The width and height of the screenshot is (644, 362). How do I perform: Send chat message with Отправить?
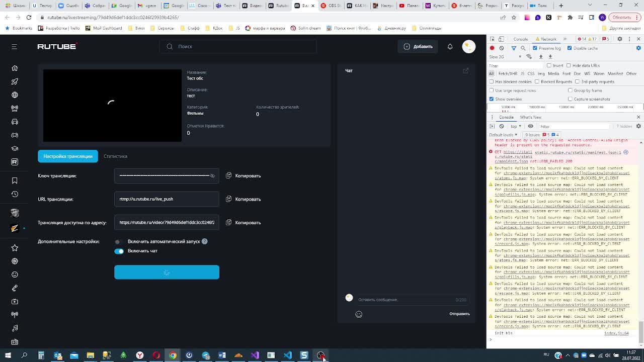click(x=459, y=314)
